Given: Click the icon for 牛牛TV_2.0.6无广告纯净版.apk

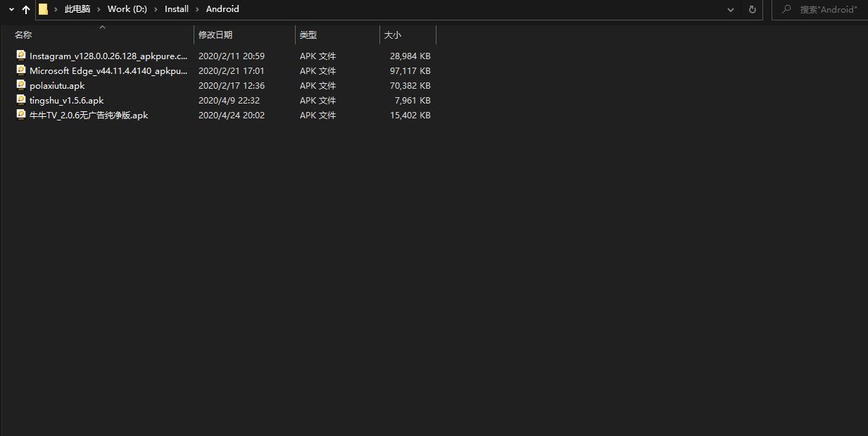Looking at the screenshot, I should [21, 114].
